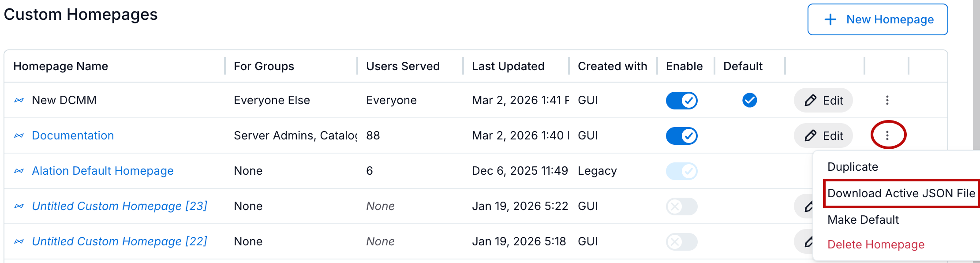Choose Delete Homepage from the menu
Screen dimensions: 980x263
click(875, 244)
